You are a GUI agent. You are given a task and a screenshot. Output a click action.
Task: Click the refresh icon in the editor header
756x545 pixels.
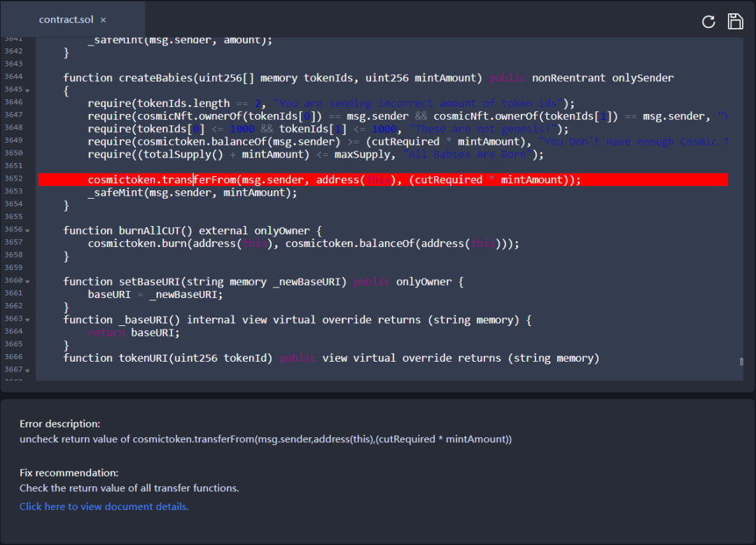(708, 22)
